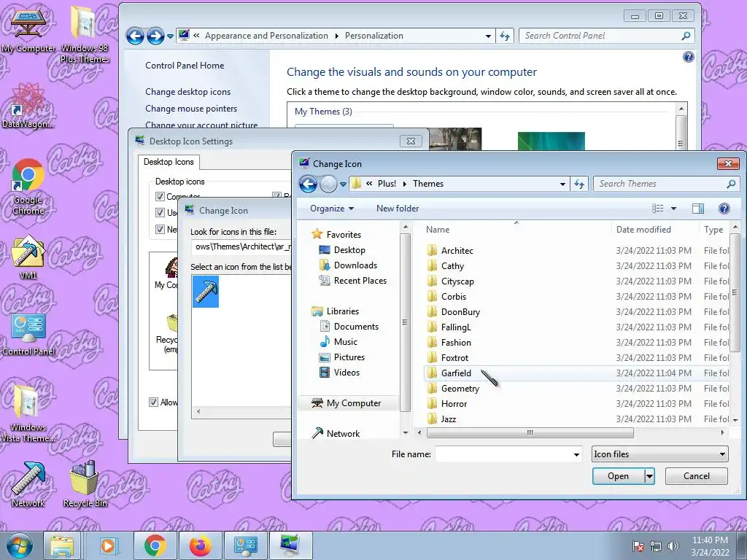
Task: Select the VM1 desktop icon
Action: pos(28,257)
